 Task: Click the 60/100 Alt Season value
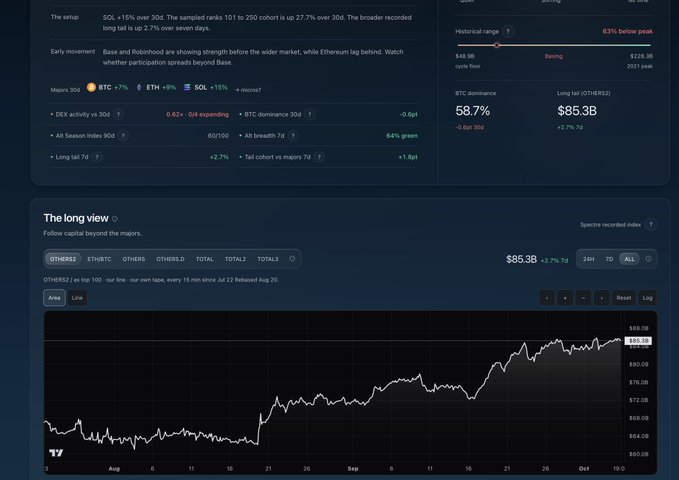pyautogui.click(x=218, y=136)
